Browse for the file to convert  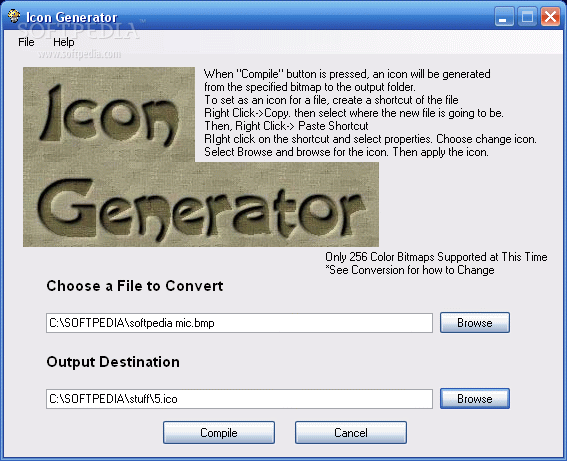click(x=475, y=323)
